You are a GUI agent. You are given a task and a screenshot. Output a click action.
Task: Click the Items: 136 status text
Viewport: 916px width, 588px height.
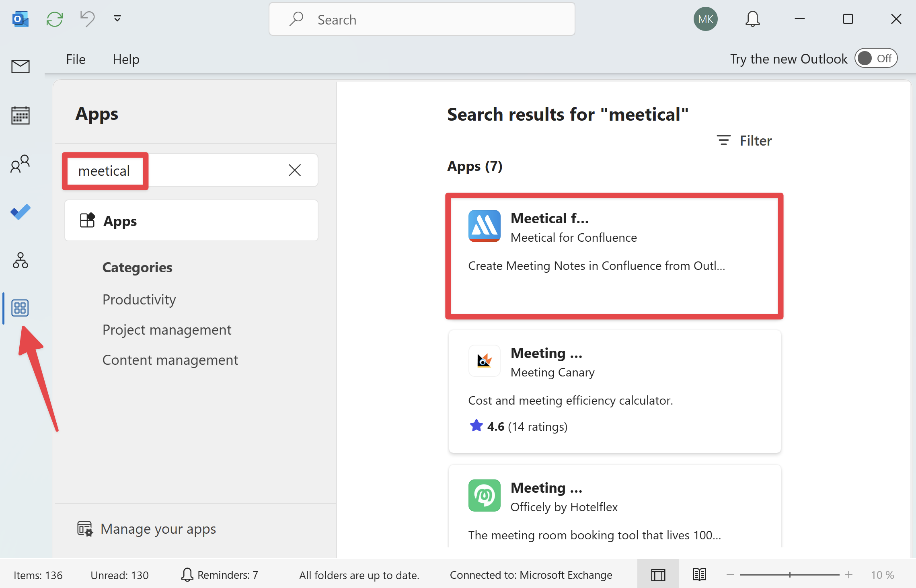(x=38, y=575)
